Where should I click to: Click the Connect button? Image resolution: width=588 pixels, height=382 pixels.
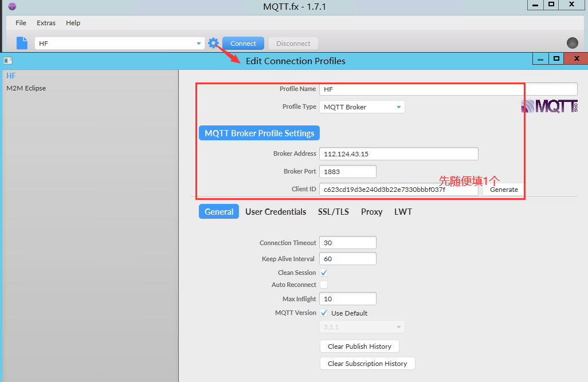(243, 44)
